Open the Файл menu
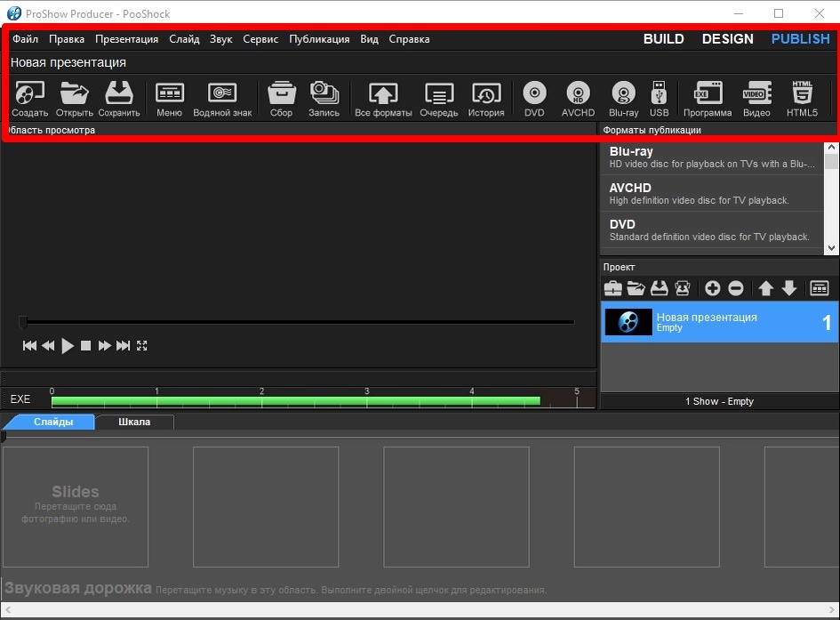Viewport: 840px width, 620px height. [25, 39]
